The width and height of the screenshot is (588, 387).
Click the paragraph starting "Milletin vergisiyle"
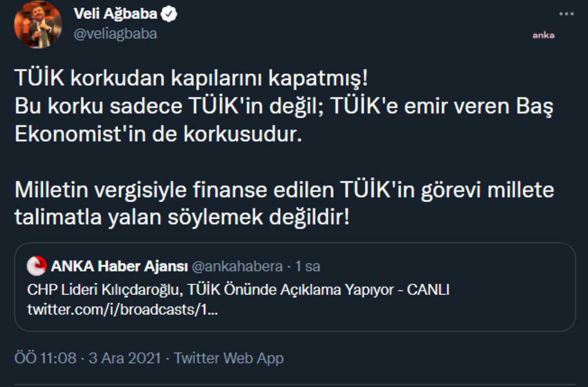click(284, 204)
